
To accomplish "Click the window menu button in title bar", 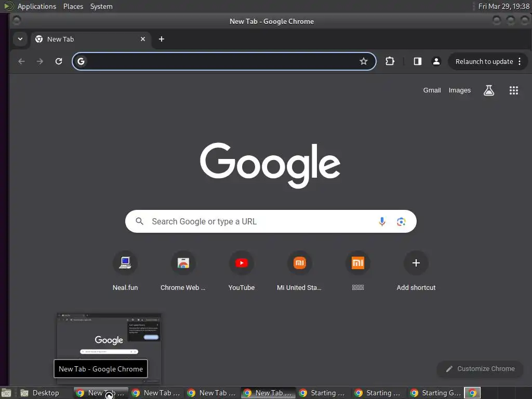I will pyautogui.click(x=16, y=21).
